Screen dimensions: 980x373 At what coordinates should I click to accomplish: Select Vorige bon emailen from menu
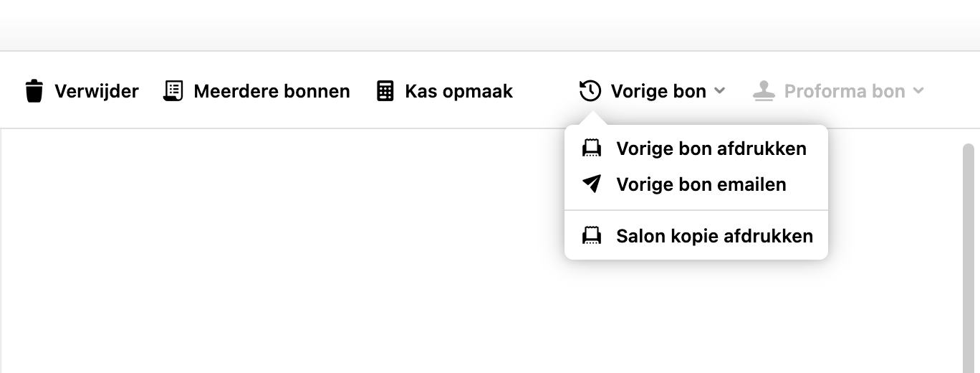pyautogui.click(x=701, y=184)
